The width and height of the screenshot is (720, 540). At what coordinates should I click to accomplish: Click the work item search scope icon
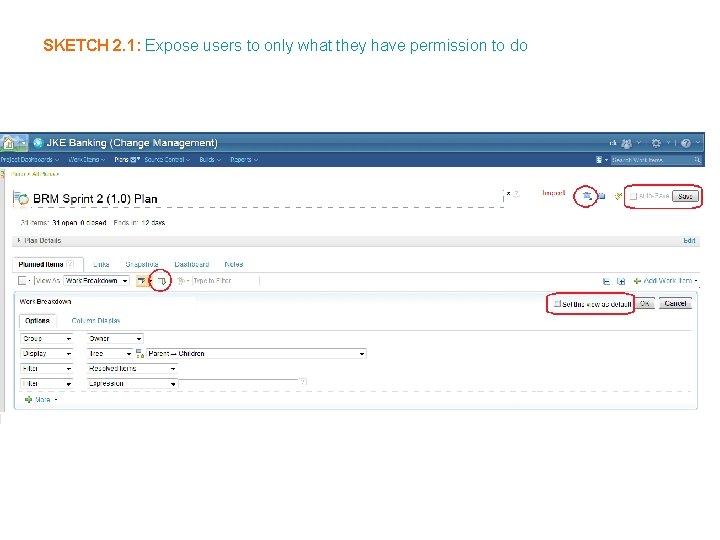pos(599,160)
